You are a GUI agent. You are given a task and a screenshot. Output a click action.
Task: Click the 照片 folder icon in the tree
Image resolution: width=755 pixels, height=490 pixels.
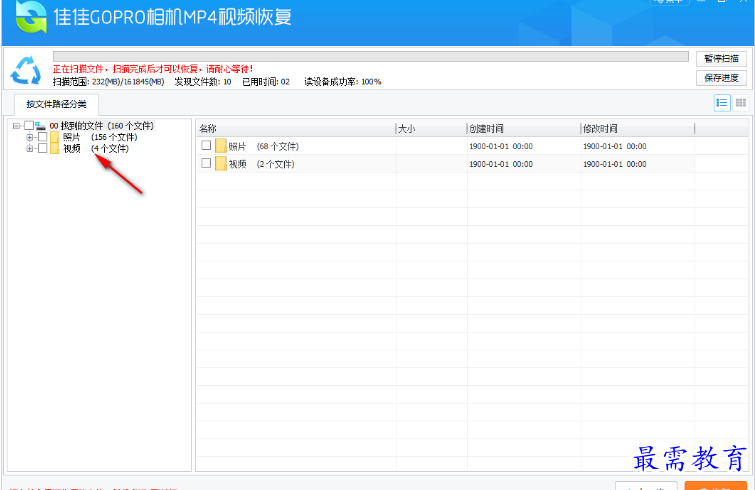pyautogui.click(x=54, y=137)
